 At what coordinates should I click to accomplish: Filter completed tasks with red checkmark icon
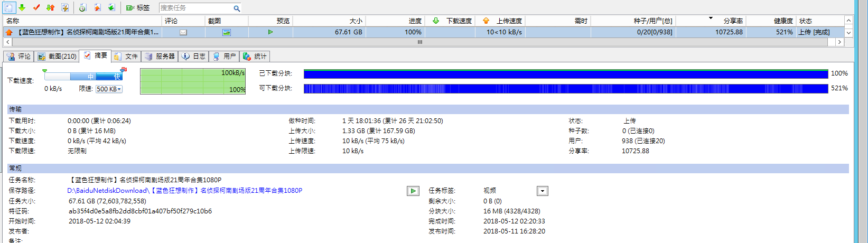36,7
